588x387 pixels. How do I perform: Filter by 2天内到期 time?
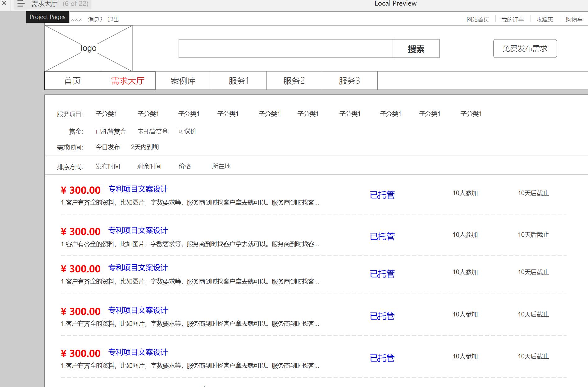145,147
